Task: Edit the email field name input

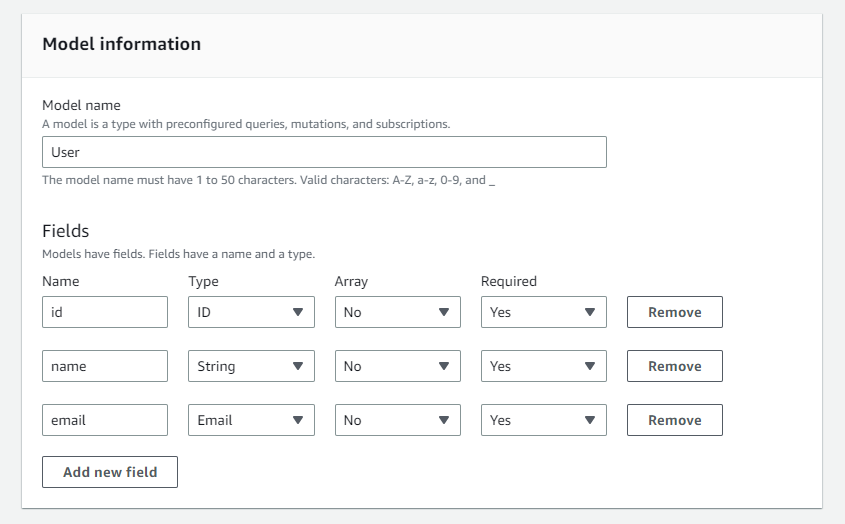Action: (105, 420)
